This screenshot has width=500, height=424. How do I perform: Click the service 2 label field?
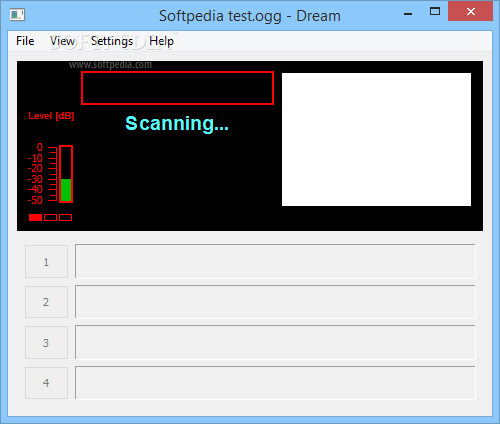point(275,302)
